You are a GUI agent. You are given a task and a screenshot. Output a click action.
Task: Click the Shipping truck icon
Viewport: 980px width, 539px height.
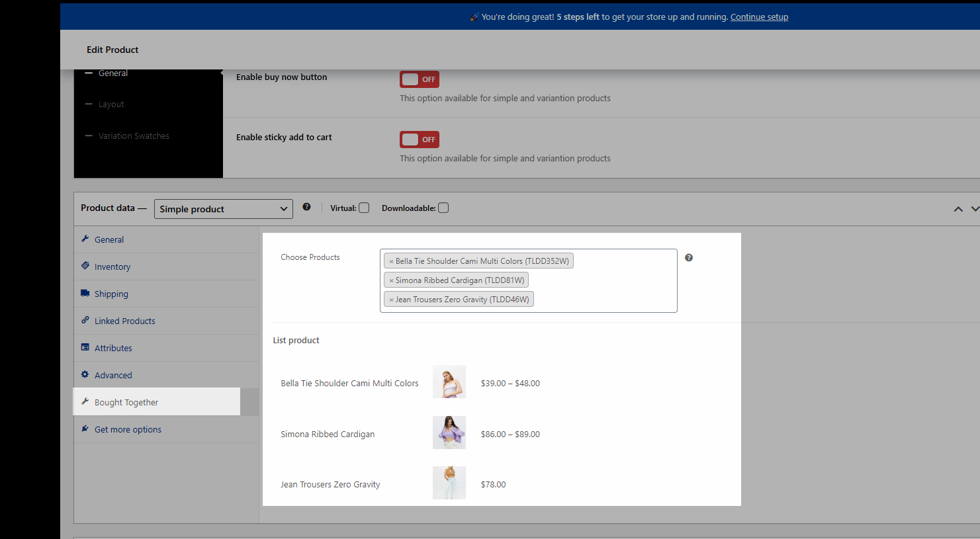click(85, 293)
